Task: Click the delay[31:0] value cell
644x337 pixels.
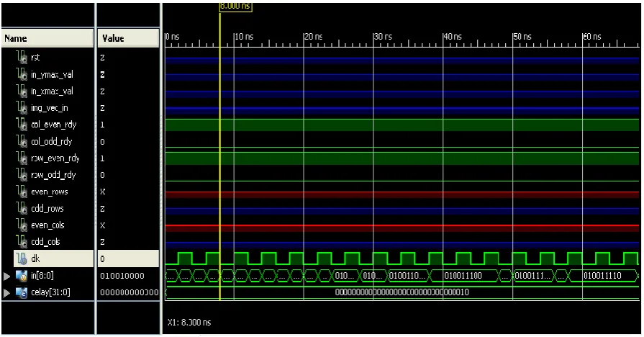Action: pyautogui.click(x=129, y=292)
